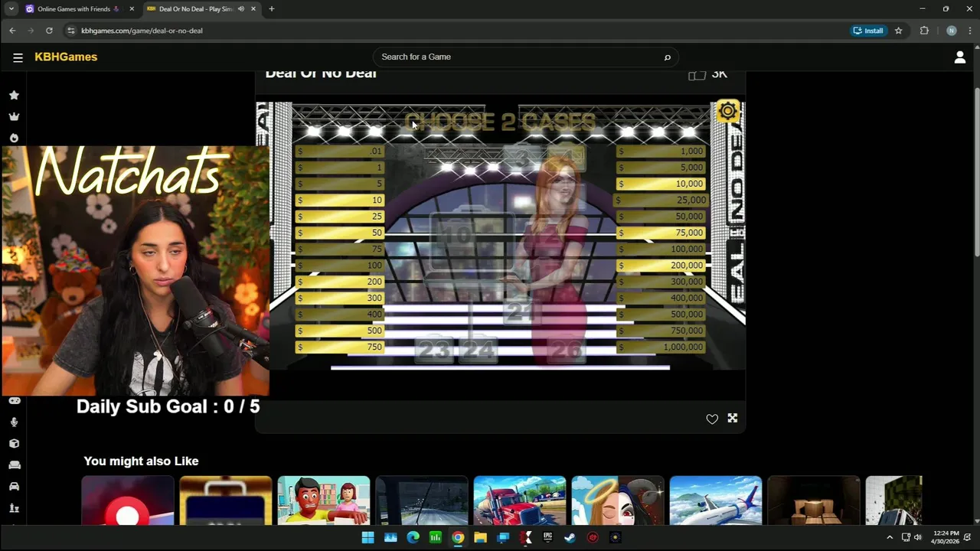The width and height of the screenshot is (980, 551).
Task: Click the thumbs-up like icon
Action: coord(697,74)
